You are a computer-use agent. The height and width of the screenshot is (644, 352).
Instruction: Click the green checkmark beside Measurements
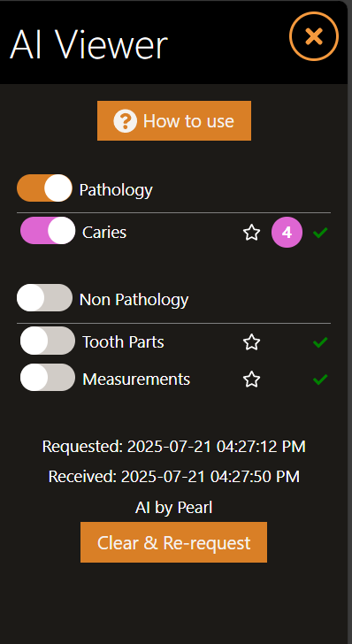click(x=320, y=379)
